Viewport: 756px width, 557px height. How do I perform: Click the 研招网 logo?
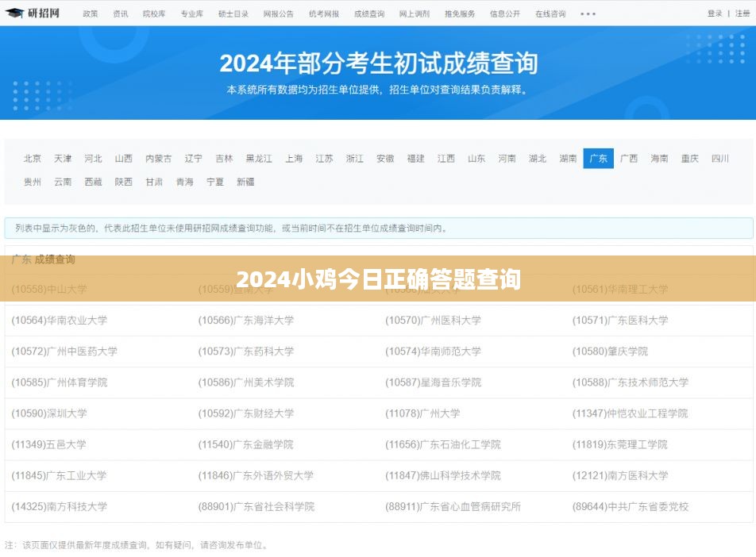(x=33, y=13)
